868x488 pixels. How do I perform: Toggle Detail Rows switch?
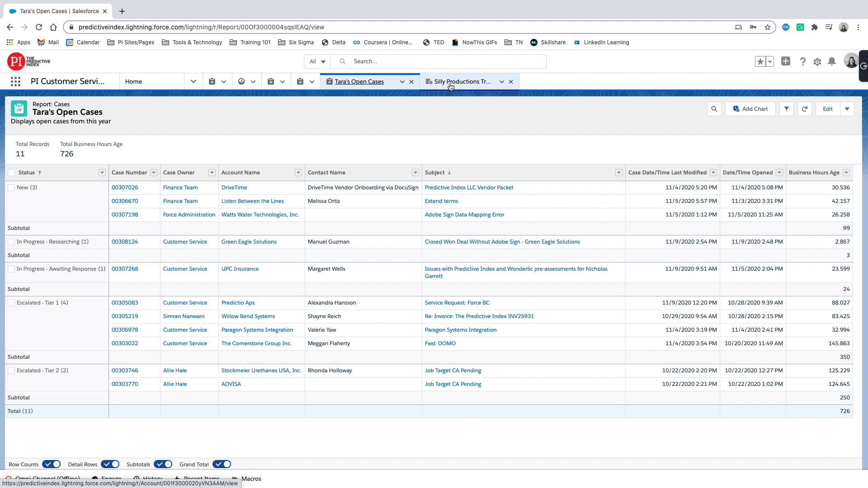pyautogui.click(x=110, y=464)
